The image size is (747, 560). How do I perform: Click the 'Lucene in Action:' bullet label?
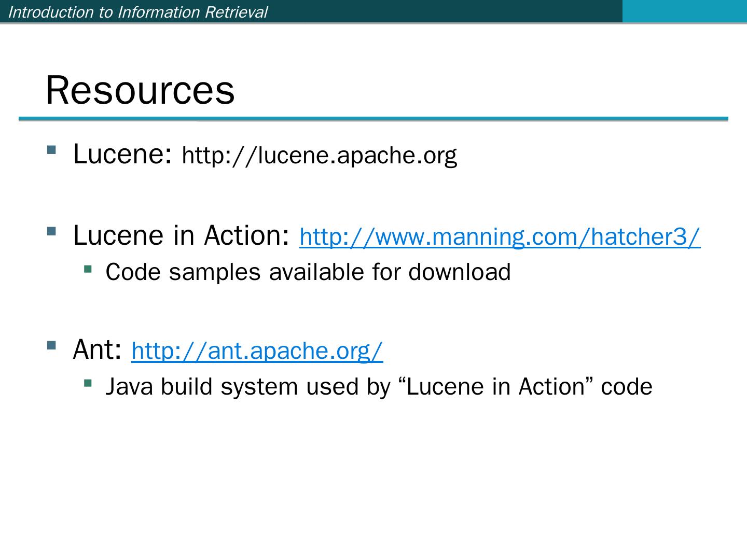pyautogui.click(x=181, y=235)
